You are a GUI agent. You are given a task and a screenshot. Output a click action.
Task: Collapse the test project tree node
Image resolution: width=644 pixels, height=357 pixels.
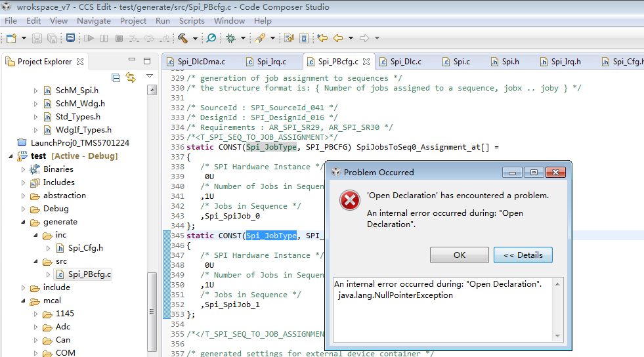click(12, 156)
